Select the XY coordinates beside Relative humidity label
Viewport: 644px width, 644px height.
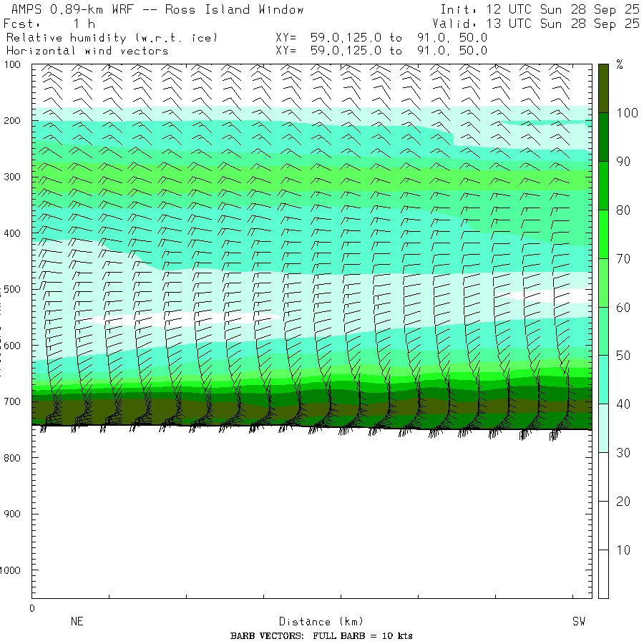pos(381,38)
